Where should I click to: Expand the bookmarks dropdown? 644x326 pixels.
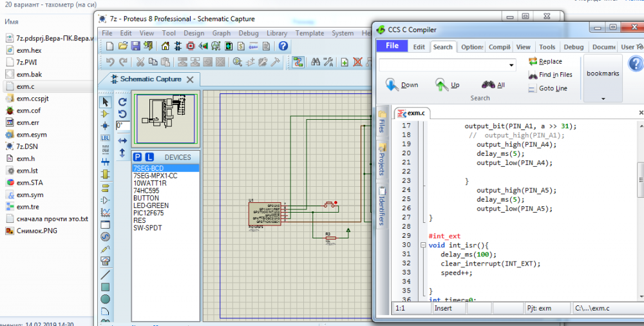pyautogui.click(x=603, y=99)
